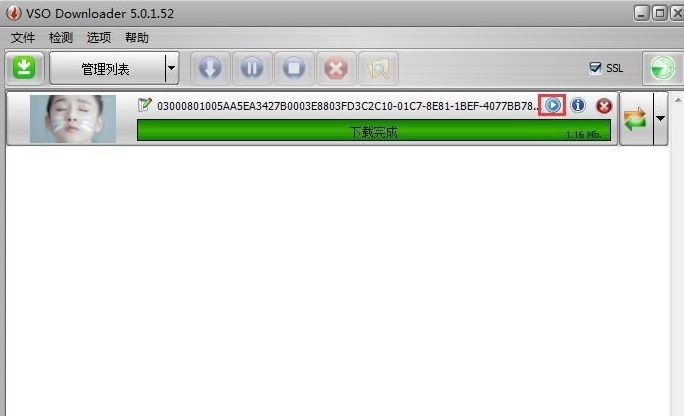The image size is (684, 416).
Task: Stop download with the square stop icon
Action: coord(294,68)
